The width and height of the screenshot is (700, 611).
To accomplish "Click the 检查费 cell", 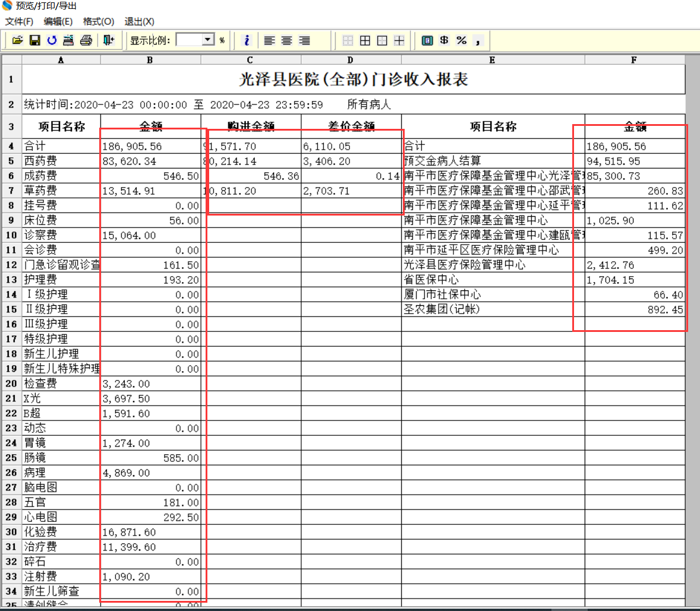I will 61,384.
